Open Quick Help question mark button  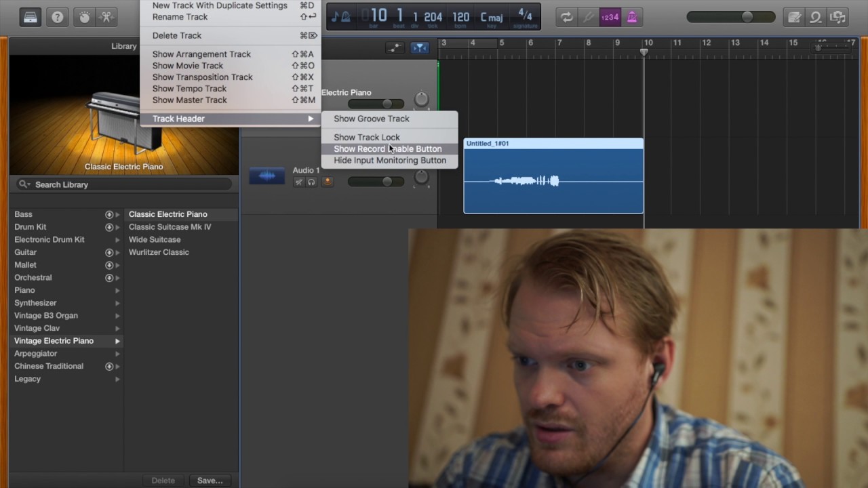[x=58, y=17]
